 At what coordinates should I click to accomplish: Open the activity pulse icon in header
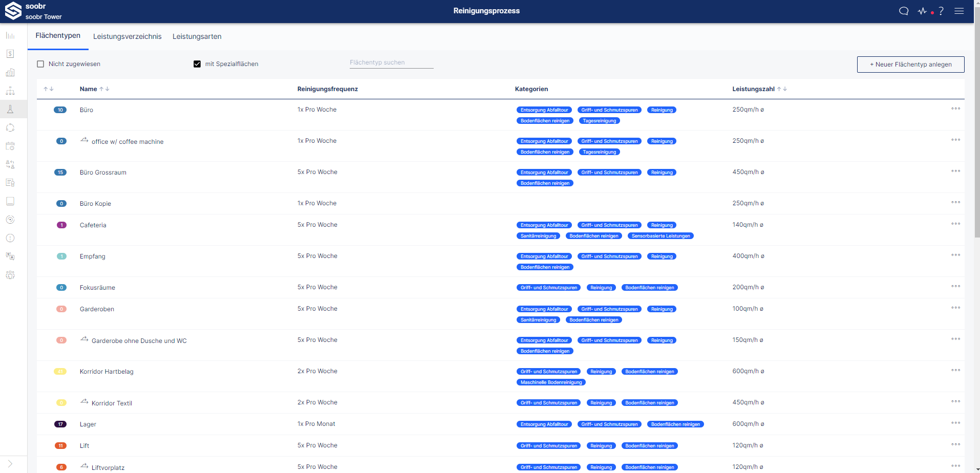point(922,11)
